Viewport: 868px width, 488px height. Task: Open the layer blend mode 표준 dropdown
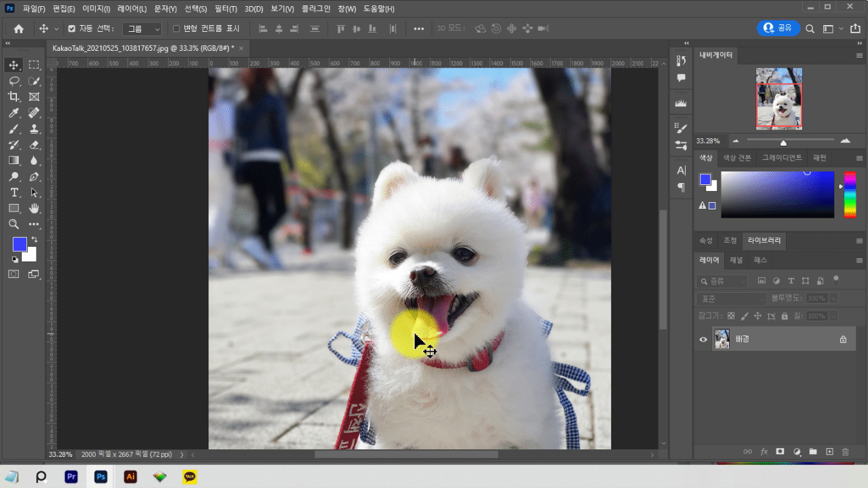[x=731, y=298]
